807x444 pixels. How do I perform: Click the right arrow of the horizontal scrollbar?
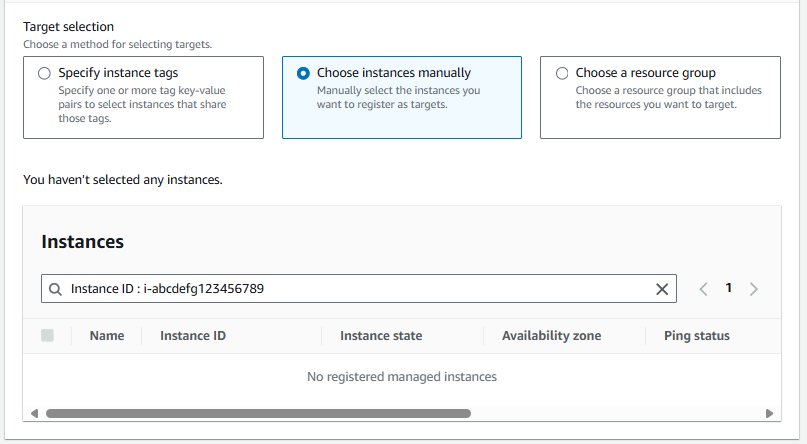769,414
